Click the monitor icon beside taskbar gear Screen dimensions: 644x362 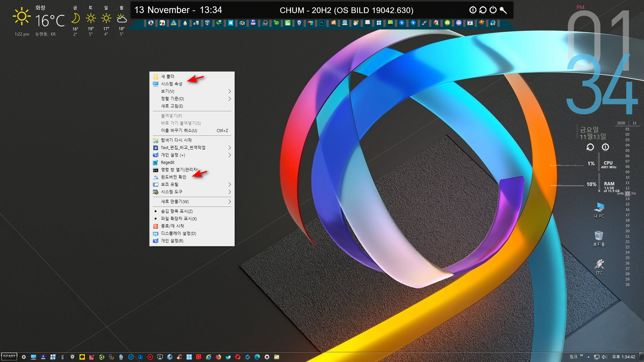point(34,357)
